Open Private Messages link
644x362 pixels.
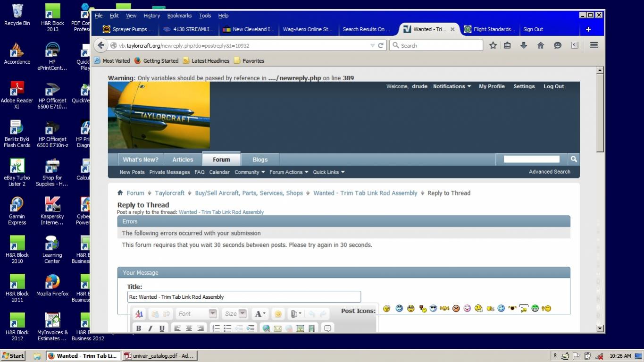pyautogui.click(x=169, y=172)
